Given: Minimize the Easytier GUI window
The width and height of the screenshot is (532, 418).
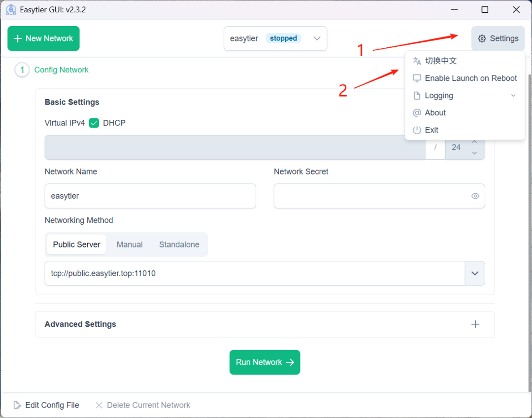Looking at the screenshot, I should [454, 9].
